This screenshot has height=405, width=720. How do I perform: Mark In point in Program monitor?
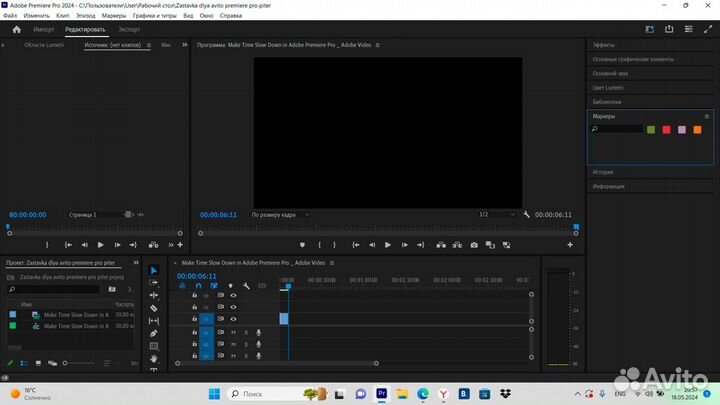(319, 245)
